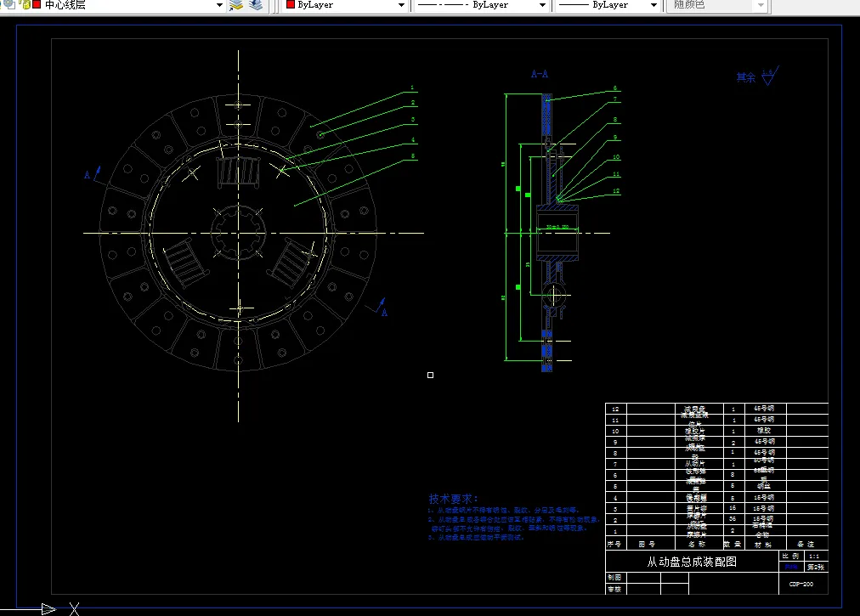Select the 比例 cell in title block
The width and height of the screenshot is (860, 616).
click(x=791, y=557)
